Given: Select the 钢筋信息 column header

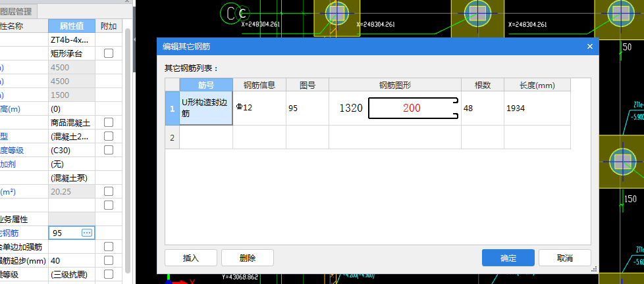Looking at the screenshot, I should pyautogui.click(x=259, y=85).
